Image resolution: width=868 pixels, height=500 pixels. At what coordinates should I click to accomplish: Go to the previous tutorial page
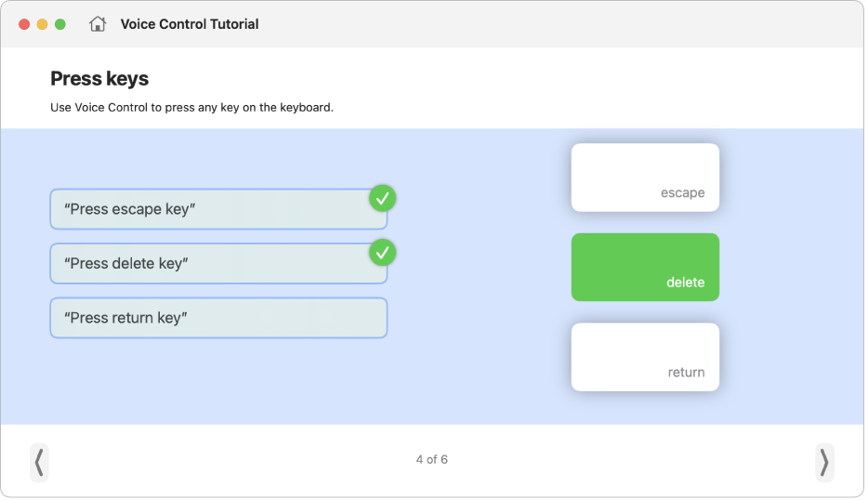[39, 462]
